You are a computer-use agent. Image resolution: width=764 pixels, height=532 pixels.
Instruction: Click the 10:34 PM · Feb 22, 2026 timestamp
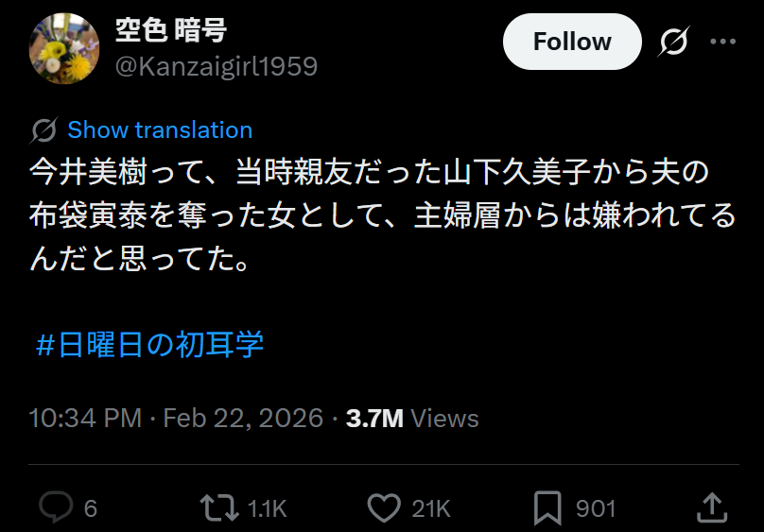coord(176,419)
